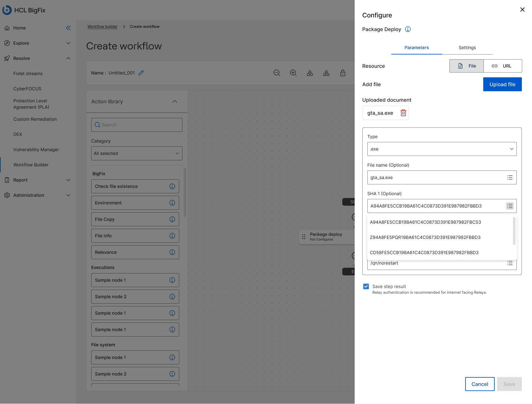This screenshot has height=404, width=532.
Task: Click the Report clipboard icon
Action: click(x=7, y=180)
